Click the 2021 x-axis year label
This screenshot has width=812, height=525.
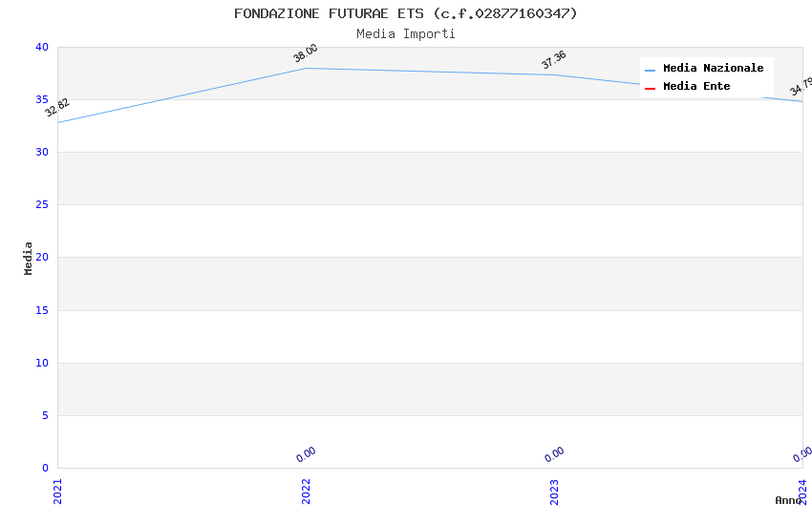(57, 491)
